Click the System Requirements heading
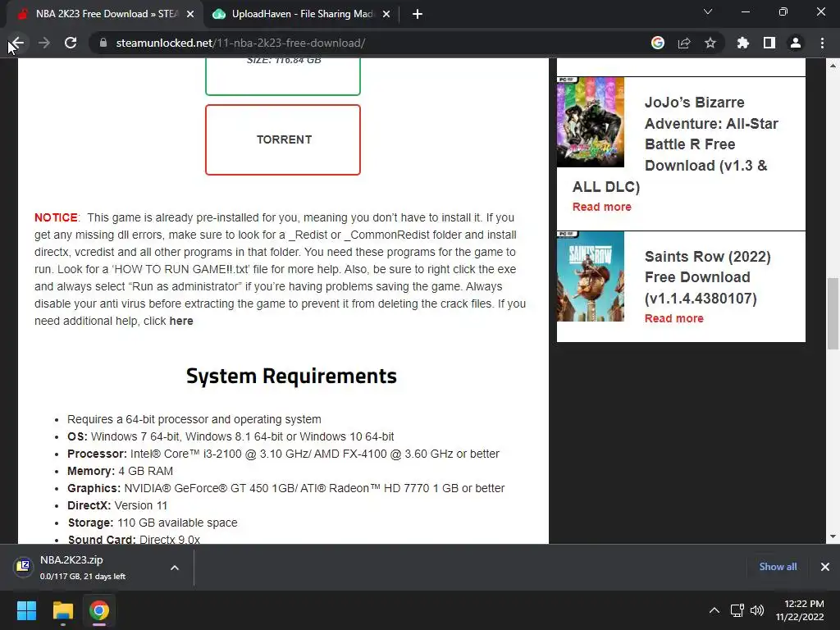The width and height of the screenshot is (840, 630). (x=291, y=376)
